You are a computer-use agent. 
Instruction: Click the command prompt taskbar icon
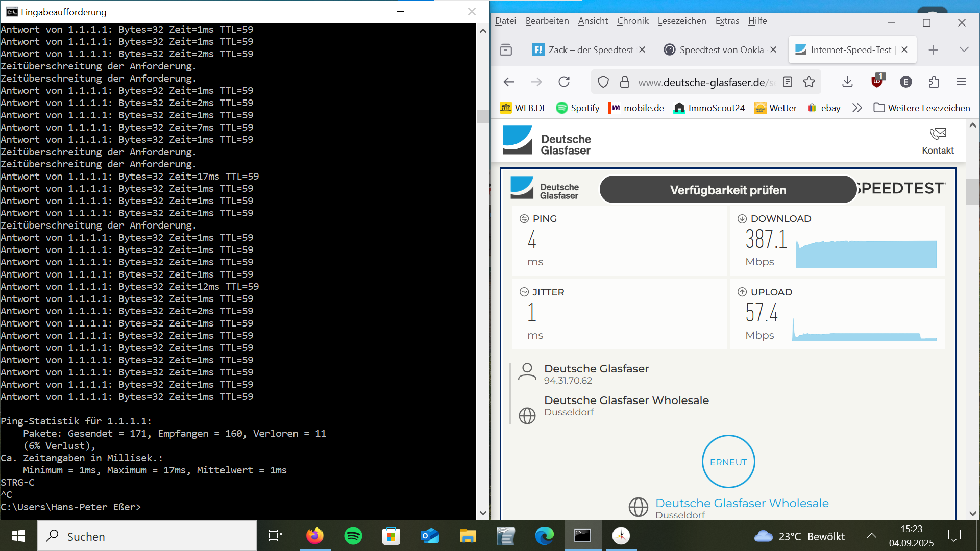click(582, 536)
